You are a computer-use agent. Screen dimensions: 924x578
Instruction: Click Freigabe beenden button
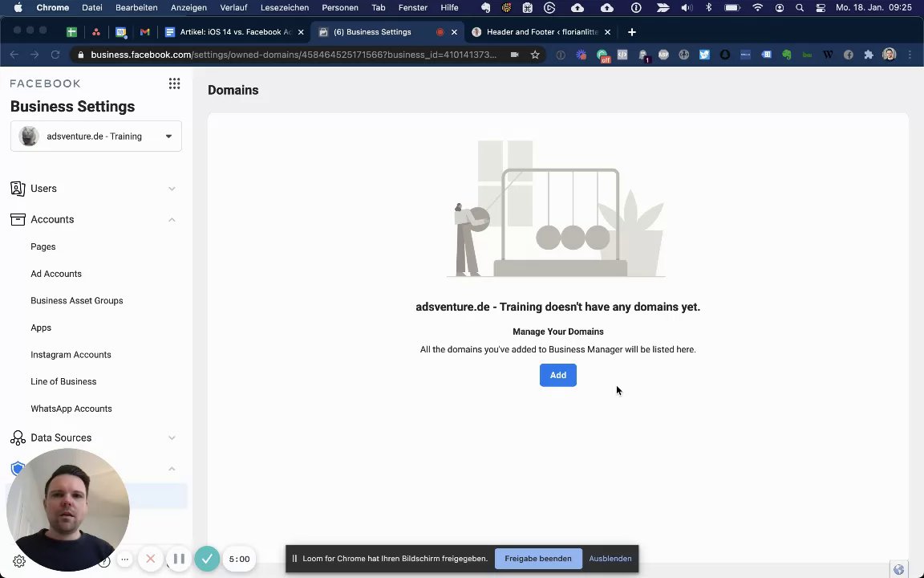click(538, 559)
